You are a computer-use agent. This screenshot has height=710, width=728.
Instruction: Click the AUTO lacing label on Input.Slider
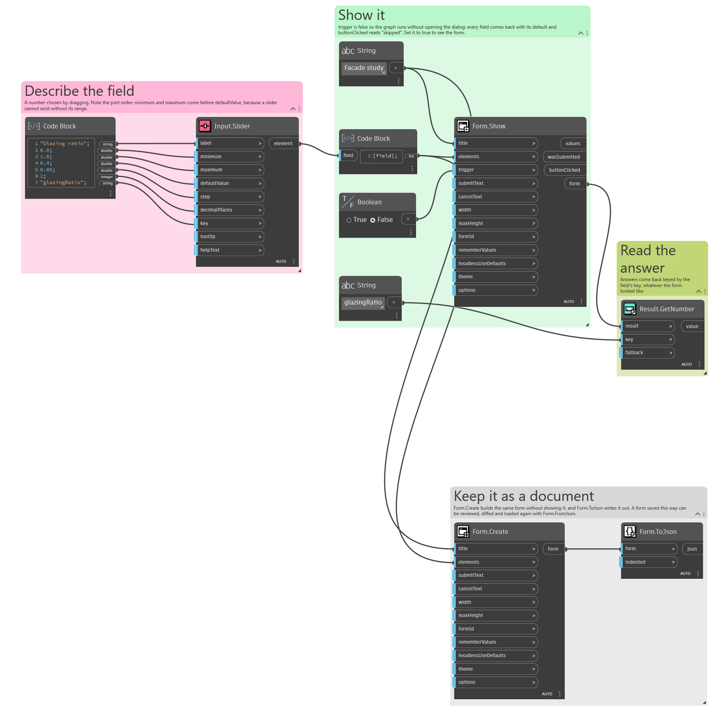tap(281, 262)
